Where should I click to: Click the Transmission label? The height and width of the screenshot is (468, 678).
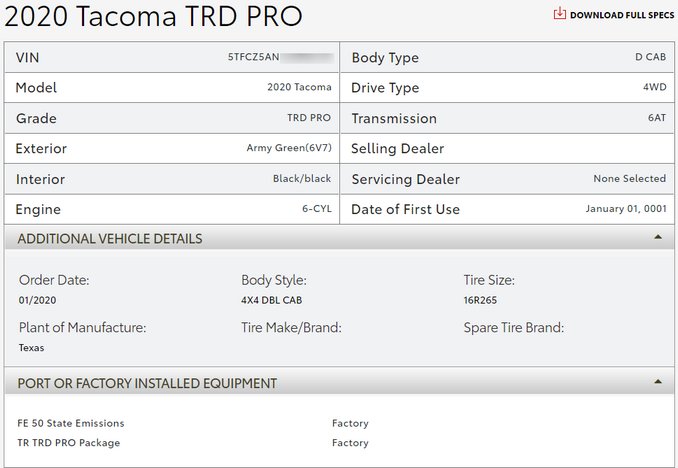click(394, 119)
